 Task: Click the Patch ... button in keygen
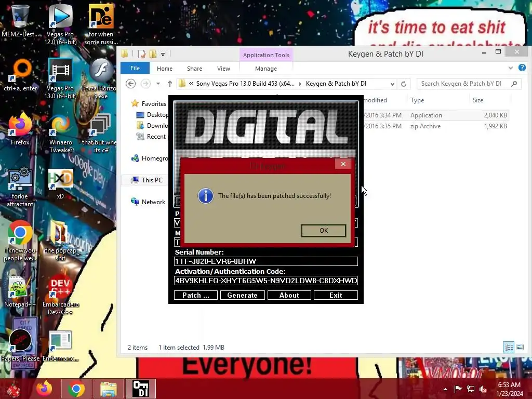coord(196,295)
